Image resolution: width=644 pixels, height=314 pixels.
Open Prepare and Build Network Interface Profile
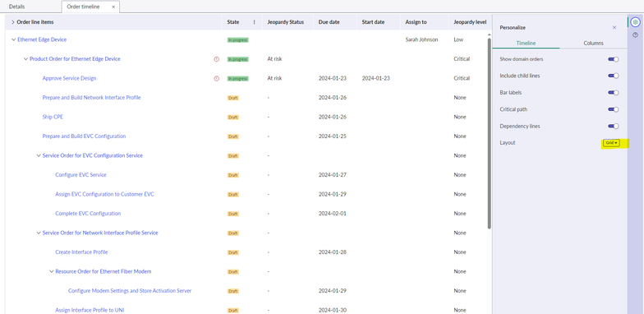(x=91, y=97)
